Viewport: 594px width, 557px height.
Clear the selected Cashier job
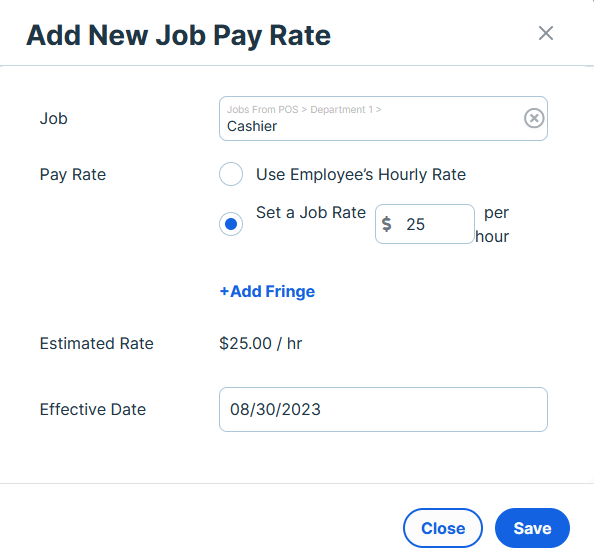[x=534, y=118]
